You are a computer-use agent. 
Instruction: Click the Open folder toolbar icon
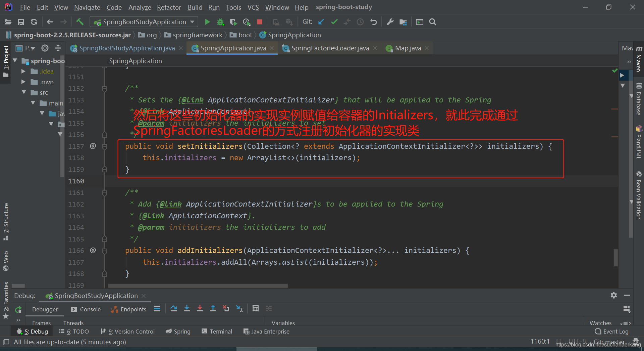coord(8,22)
